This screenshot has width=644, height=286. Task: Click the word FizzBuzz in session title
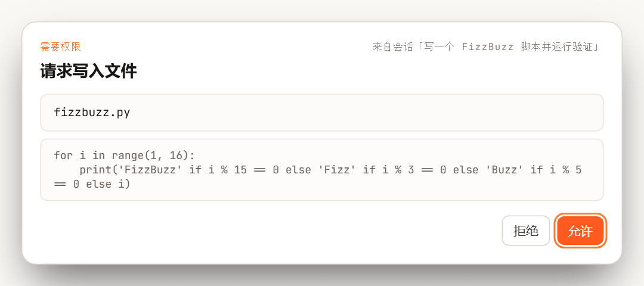click(488, 47)
